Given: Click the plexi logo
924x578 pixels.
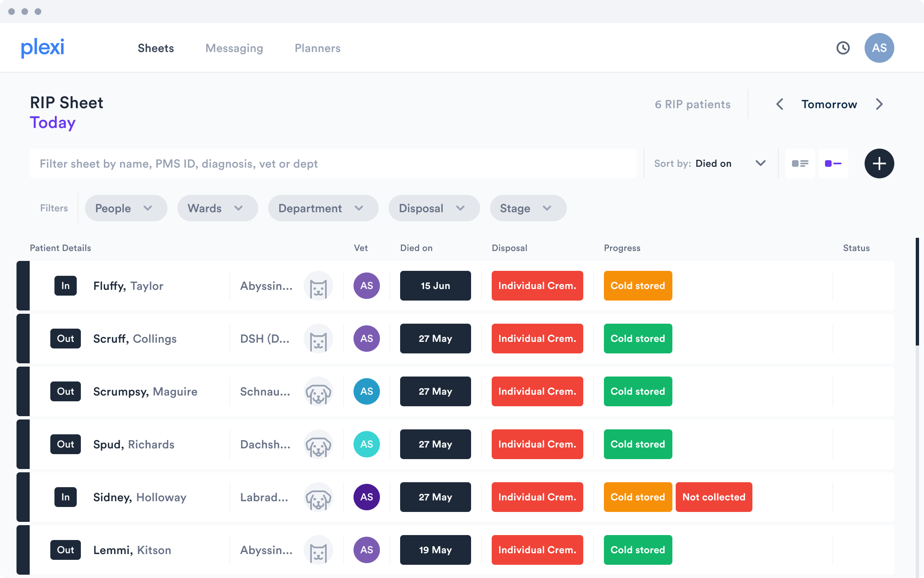Looking at the screenshot, I should [42, 48].
